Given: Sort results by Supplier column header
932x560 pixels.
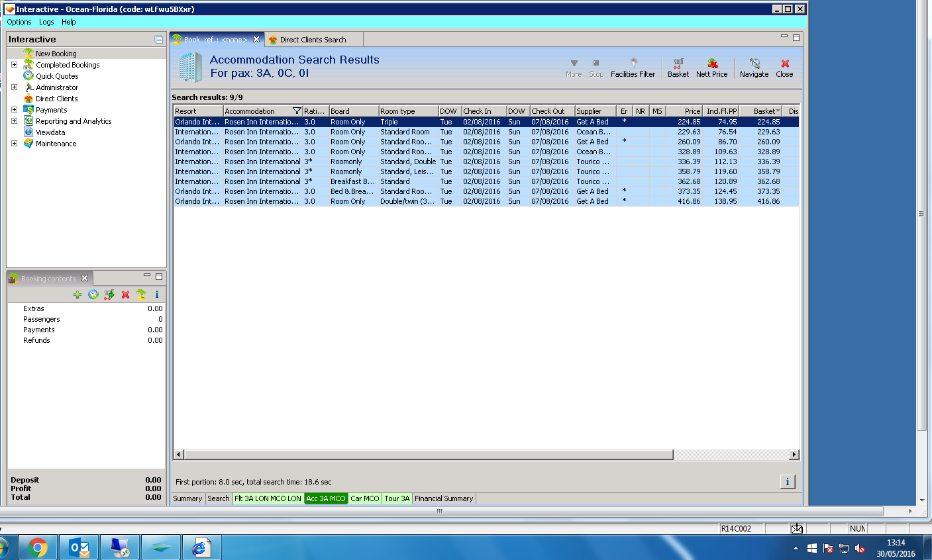Looking at the screenshot, I should [x=595, y=111].
